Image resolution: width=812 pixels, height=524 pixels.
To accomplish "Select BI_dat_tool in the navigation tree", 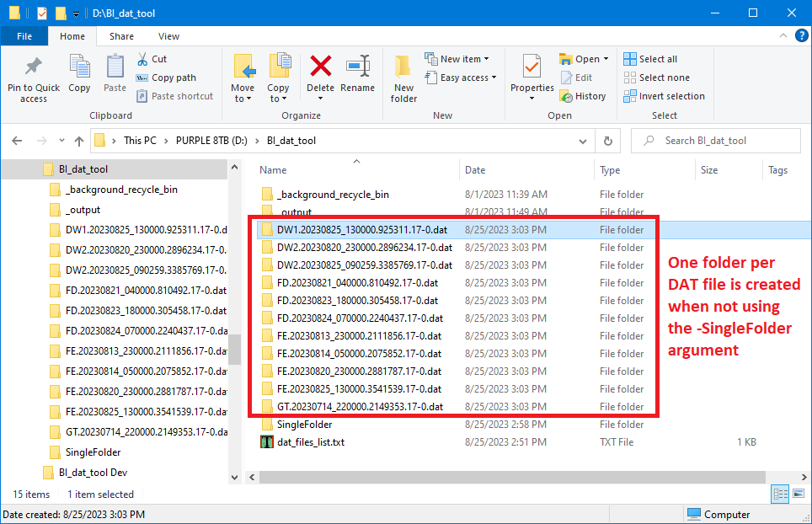I will 83,169.
